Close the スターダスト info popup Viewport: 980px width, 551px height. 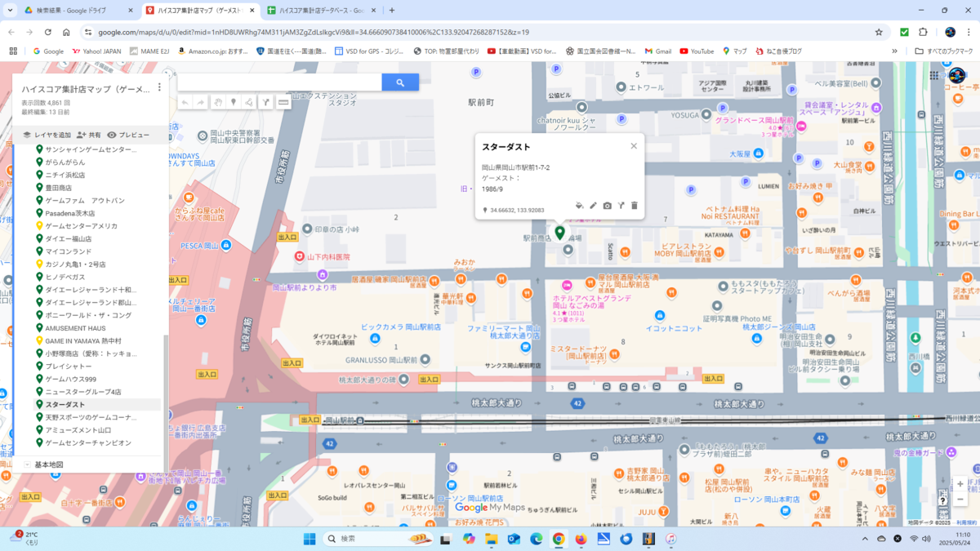pos(634,146)
